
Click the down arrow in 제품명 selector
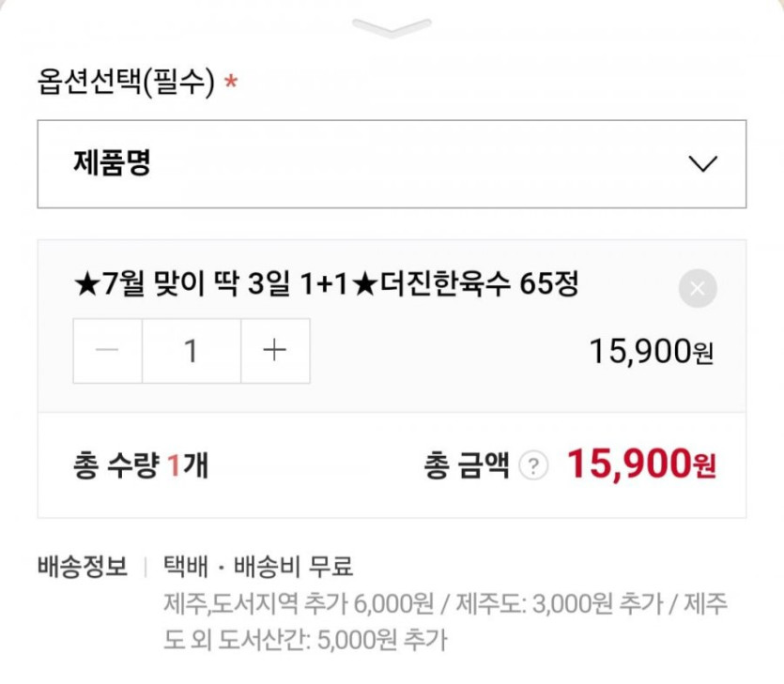click(702, 164)
